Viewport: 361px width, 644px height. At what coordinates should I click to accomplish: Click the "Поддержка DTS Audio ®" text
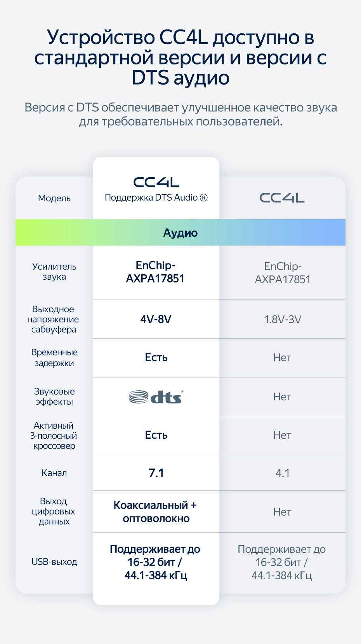(x=156, y=197)
